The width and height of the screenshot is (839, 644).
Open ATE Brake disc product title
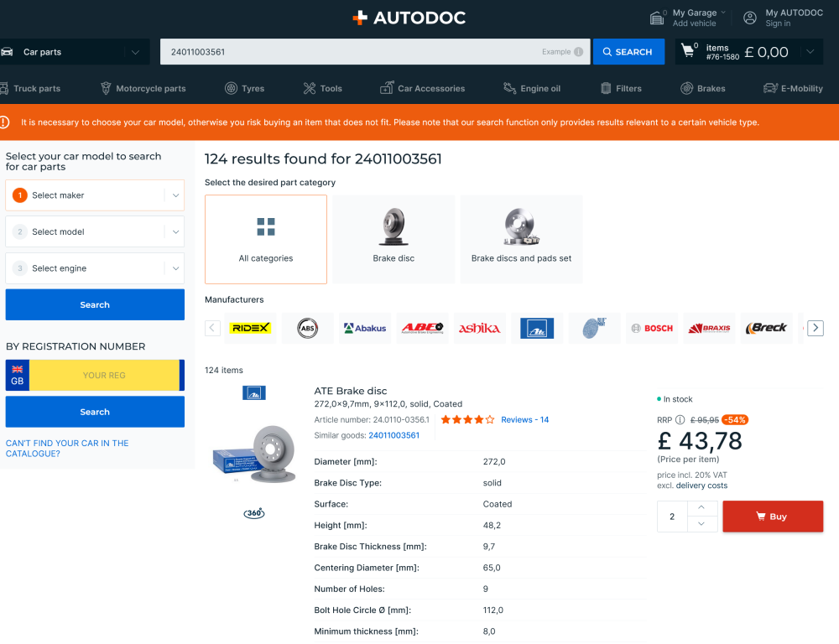click(351, 391)
